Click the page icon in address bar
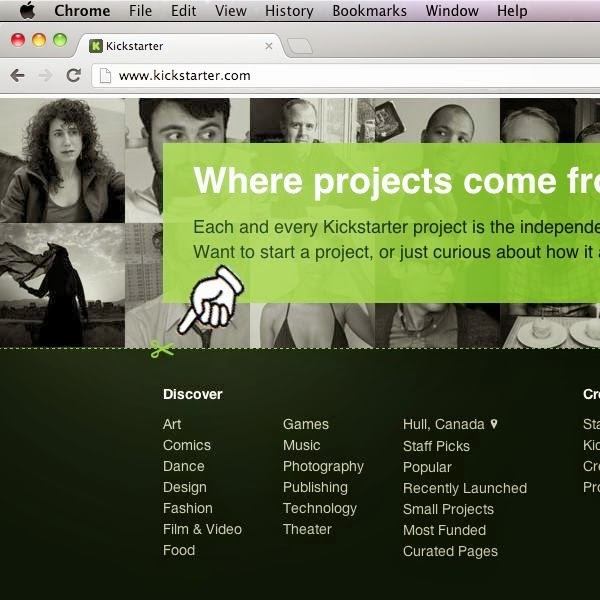 click(x=105, y=75)
